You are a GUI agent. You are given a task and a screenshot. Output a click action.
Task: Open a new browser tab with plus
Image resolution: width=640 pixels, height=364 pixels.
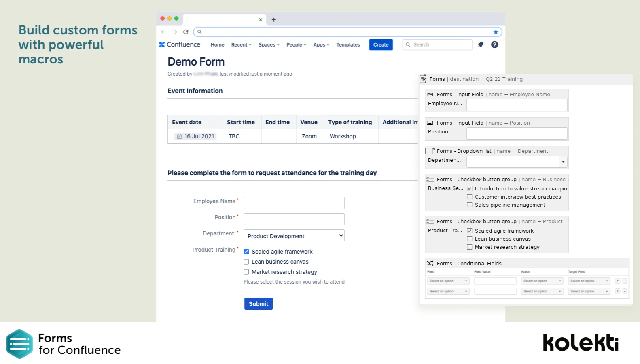(x=274, y=20)
